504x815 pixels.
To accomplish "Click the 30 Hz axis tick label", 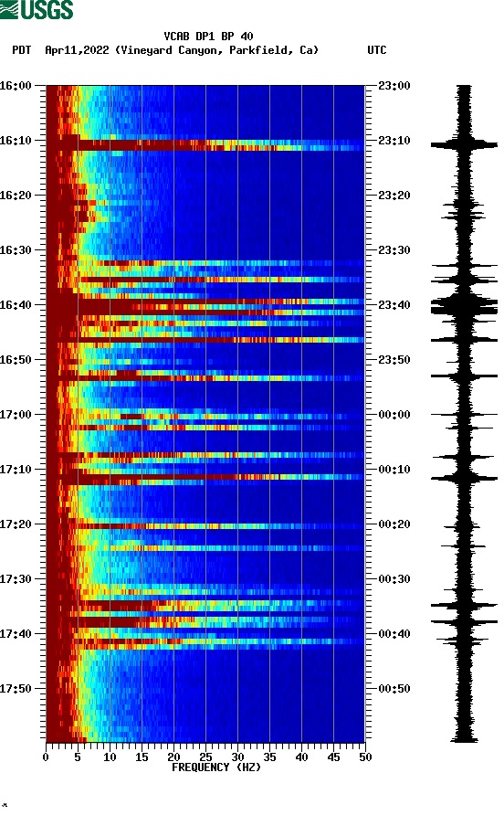I will click(237, 757).
